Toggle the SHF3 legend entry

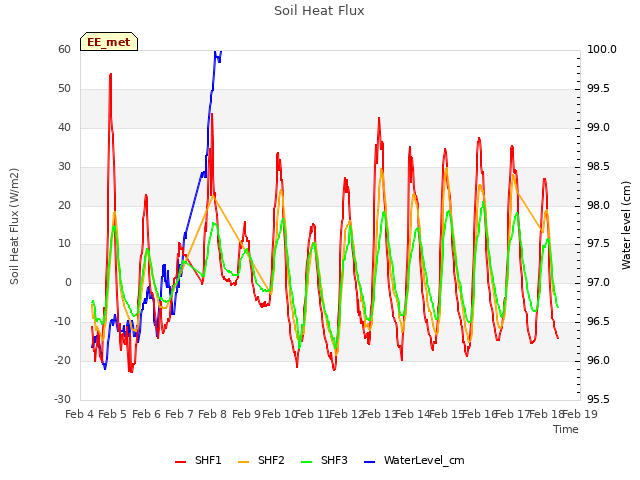coord(324,460)
